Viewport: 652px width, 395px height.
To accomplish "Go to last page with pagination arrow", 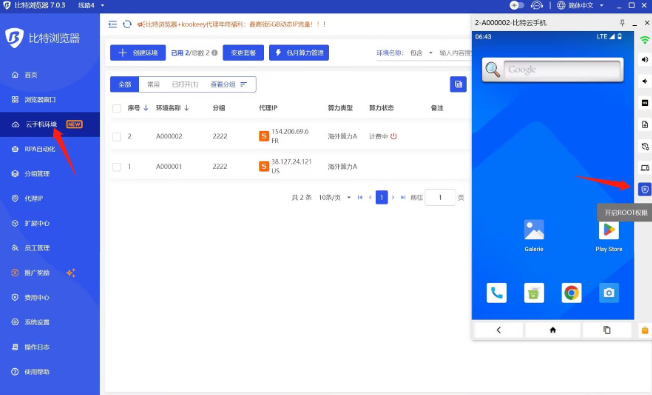I will [x=403, y=198].
